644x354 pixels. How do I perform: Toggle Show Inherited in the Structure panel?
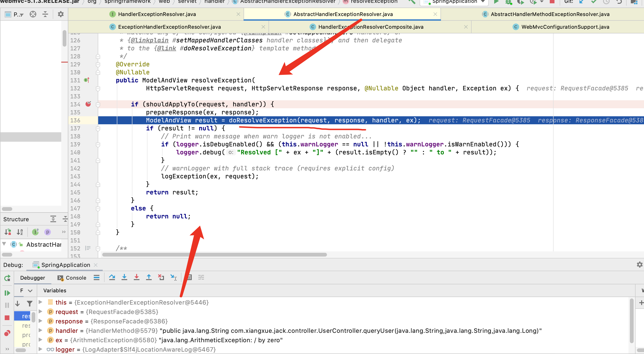pyautogui.click(x=36, y=232)
